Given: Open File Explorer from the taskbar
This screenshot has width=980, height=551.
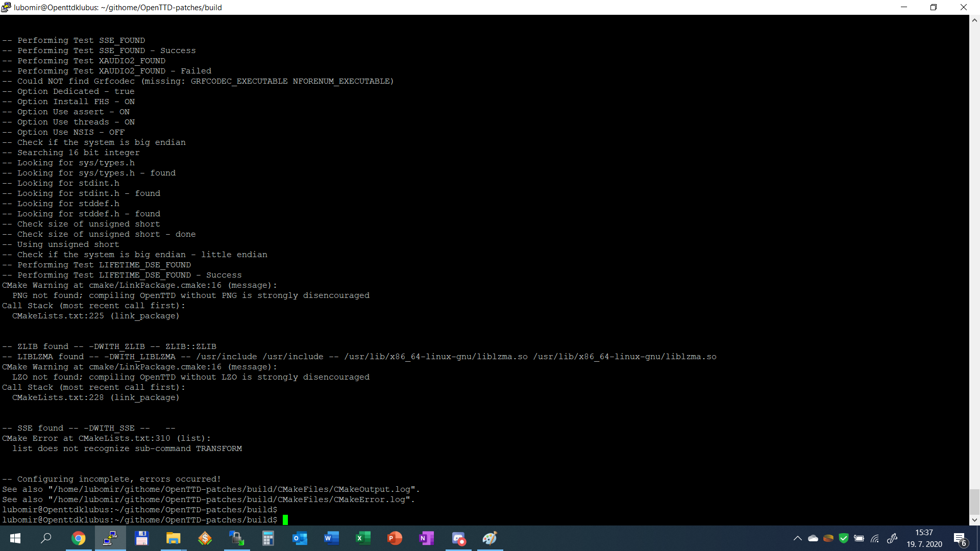Looking at the screenshot, I should point(173,538).
